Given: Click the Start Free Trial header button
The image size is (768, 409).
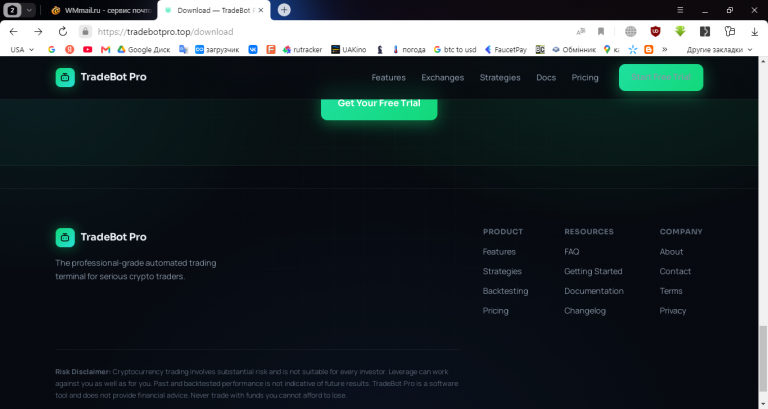Looking at the screenshot, I should tap(661, 77).
